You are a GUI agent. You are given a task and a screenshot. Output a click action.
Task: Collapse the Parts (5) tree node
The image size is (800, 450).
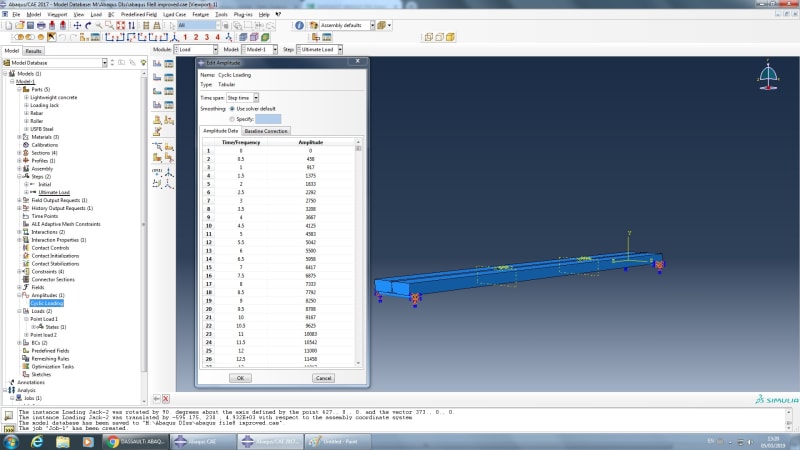click(x=19, y=89)
